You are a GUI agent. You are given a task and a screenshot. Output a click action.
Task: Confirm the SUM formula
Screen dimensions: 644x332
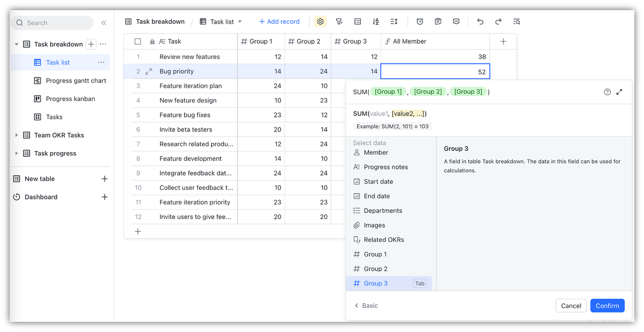coord(607,306)
